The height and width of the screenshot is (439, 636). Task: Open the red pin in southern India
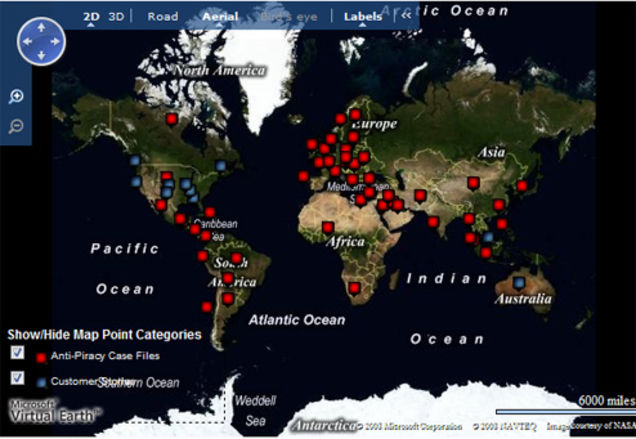(x=433, y=222)
